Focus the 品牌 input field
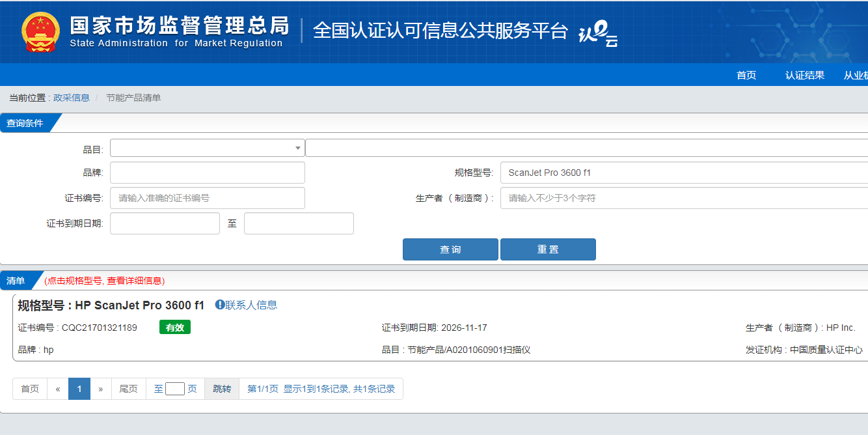This screenshot has width=868, height=435. point(208,173)
